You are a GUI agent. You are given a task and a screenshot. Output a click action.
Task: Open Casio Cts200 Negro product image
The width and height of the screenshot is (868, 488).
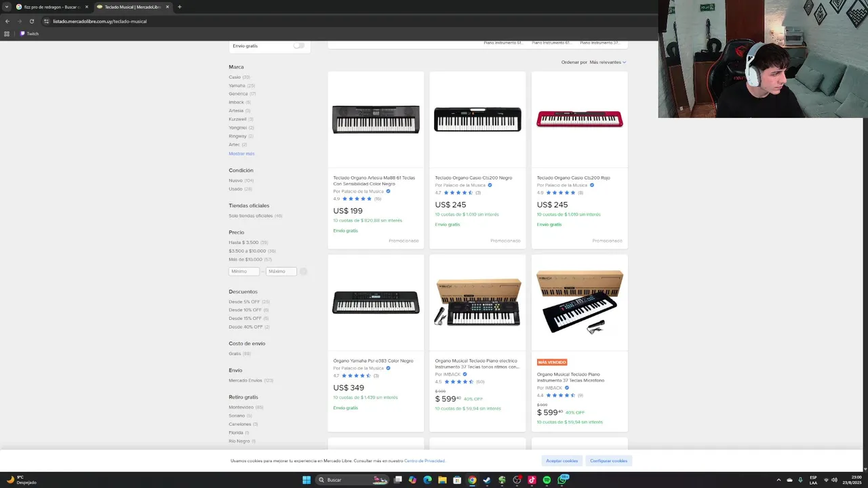click(477, 119)
